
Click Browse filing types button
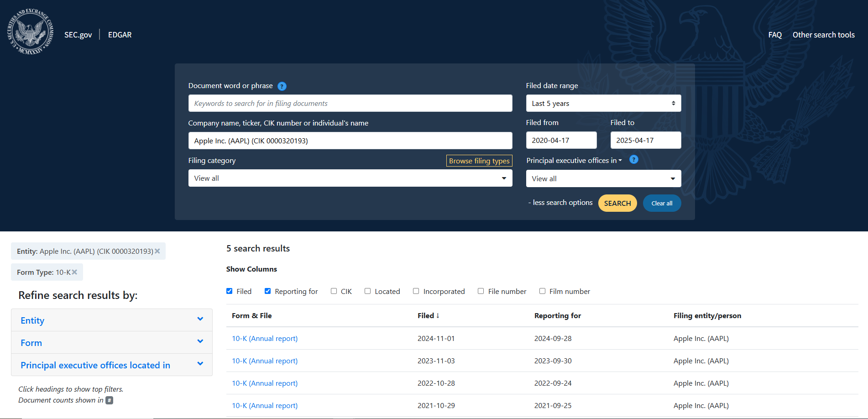(479, 161)
